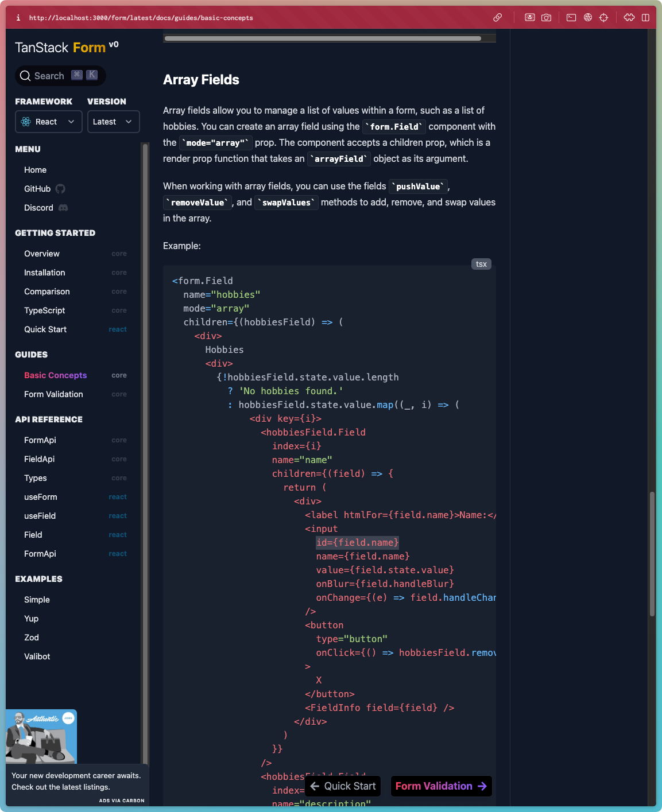Screen dimensions: 662x812
Task: Open the Home menu link
Action: (x=36, y=170)
